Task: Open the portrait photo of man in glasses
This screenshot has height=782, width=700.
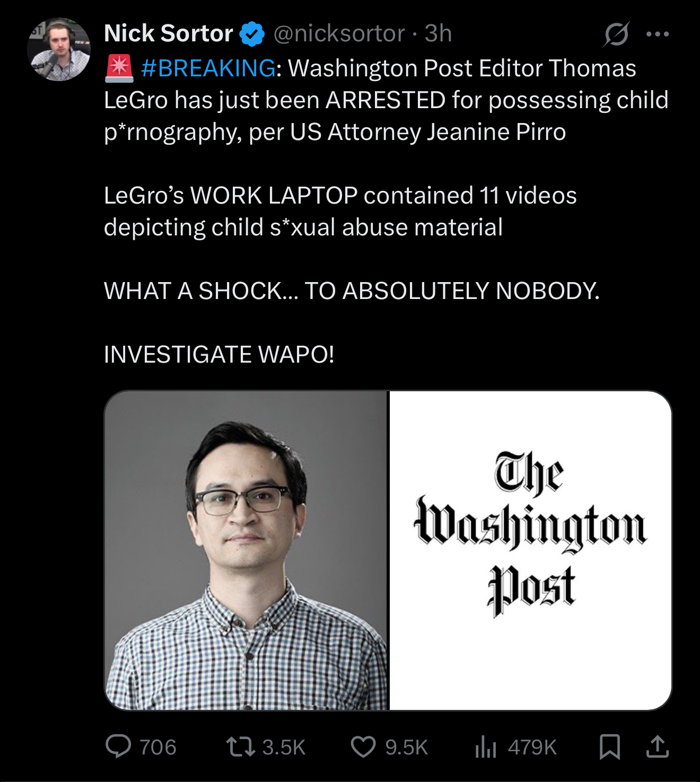Action: [246, 550]
